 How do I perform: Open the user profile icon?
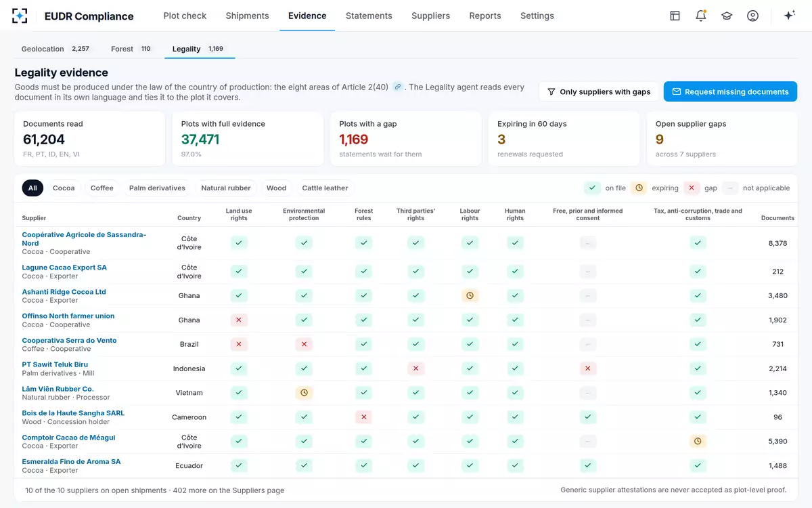(x=752, y=16)
